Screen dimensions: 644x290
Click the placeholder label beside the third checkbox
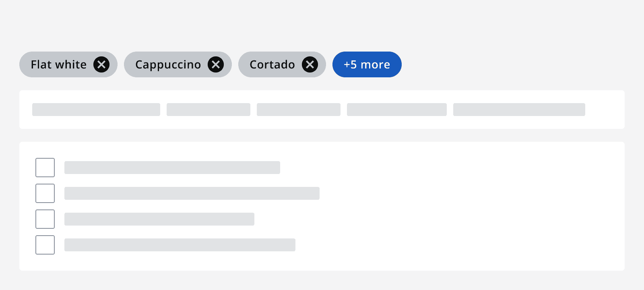[159, 219]
